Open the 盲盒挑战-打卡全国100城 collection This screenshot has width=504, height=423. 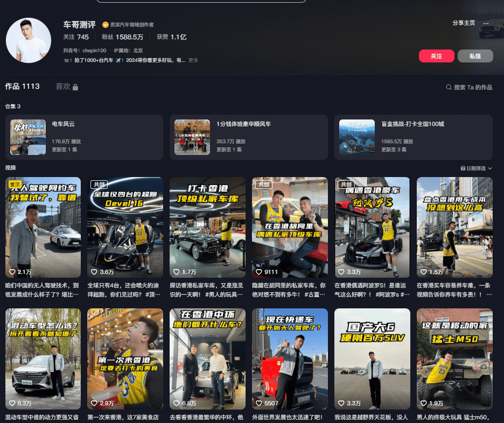[x=414, y=137]
